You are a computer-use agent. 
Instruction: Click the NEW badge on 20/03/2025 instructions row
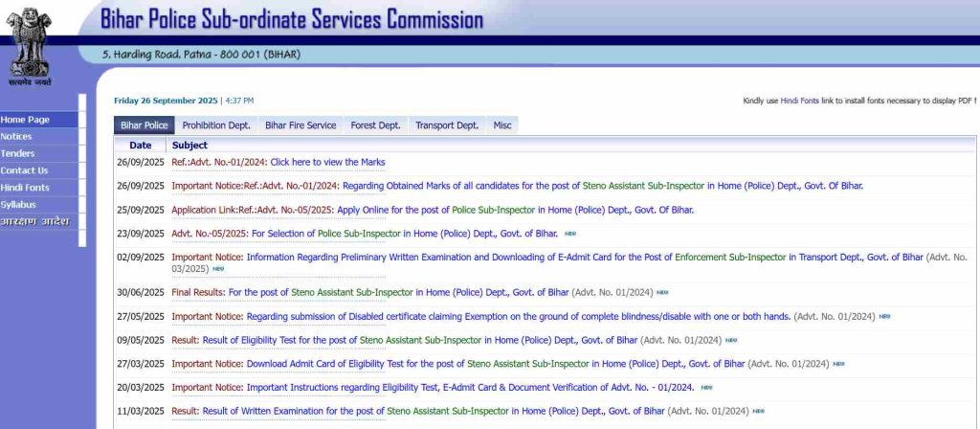[x=706, y=388]
